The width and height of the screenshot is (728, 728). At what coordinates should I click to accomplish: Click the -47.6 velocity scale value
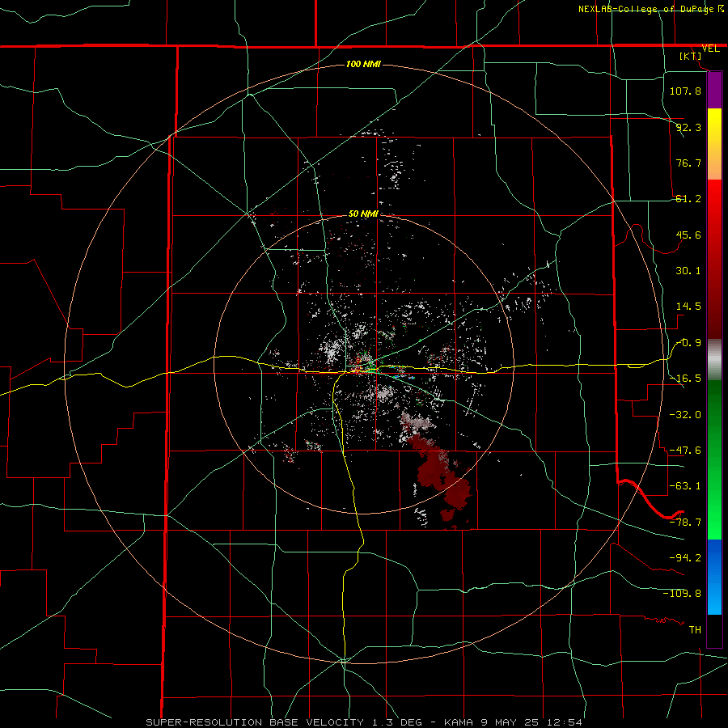coord(685,451)
